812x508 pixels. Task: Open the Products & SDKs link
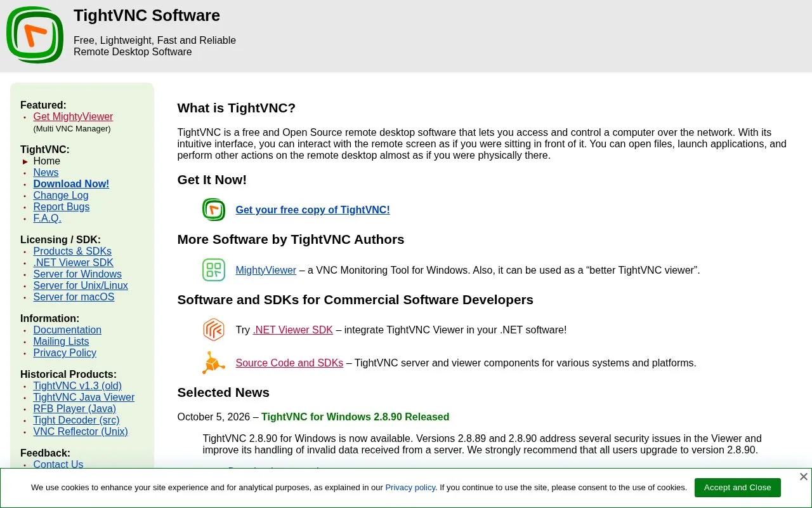[72, 251]
